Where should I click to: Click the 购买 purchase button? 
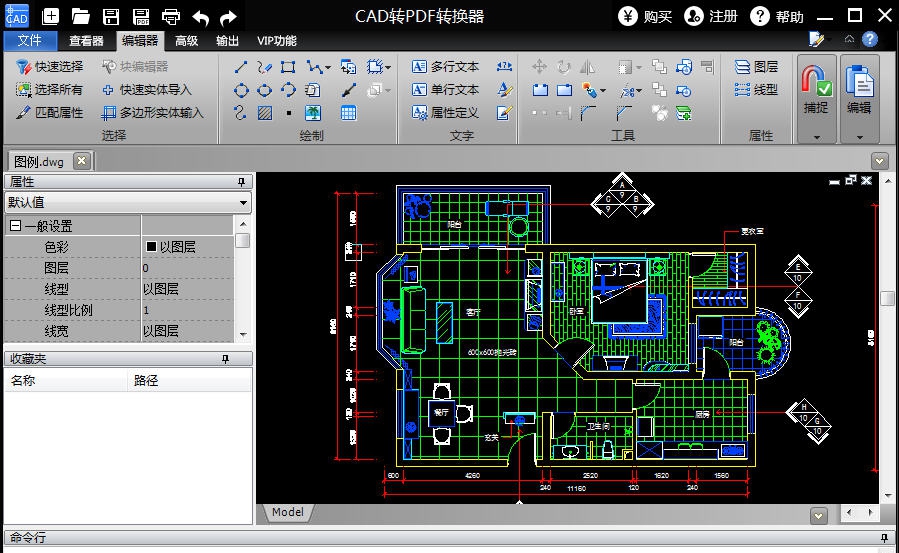tap(646, 16)
